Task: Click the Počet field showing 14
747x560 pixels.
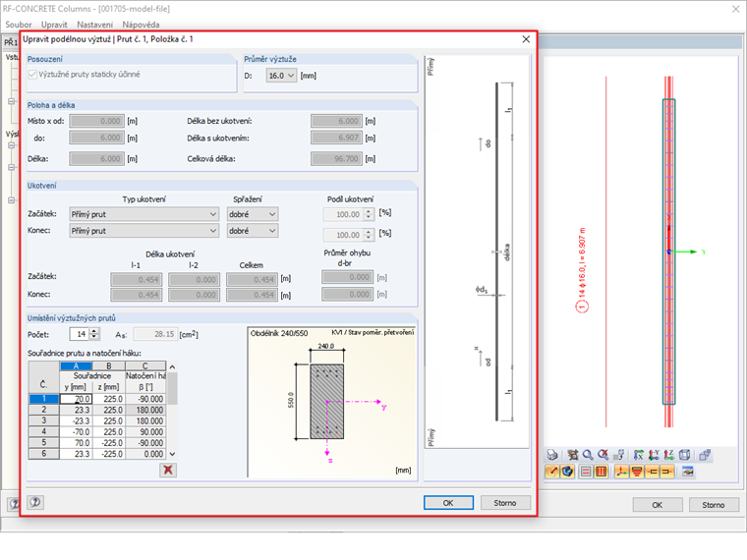Action: click(80, 334)
